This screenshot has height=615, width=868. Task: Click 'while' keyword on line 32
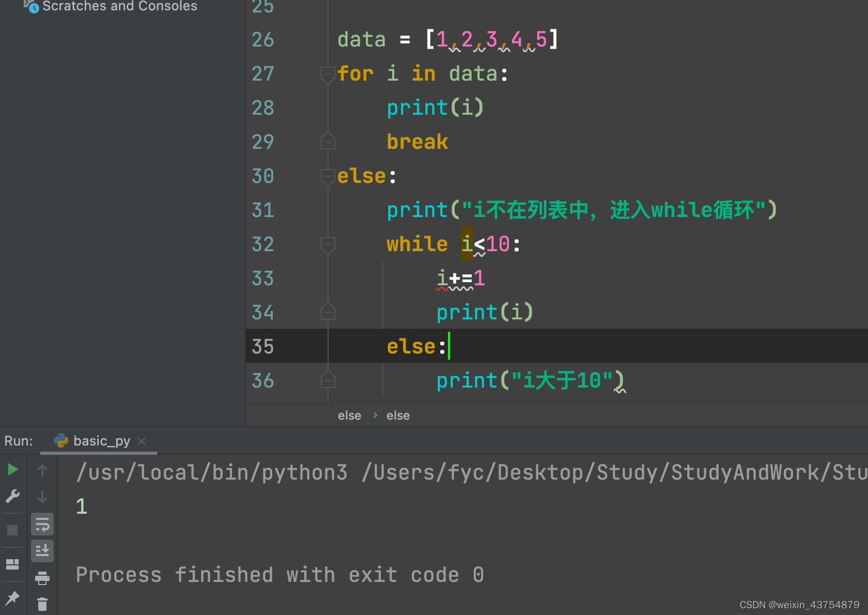(x=417, y=244)
